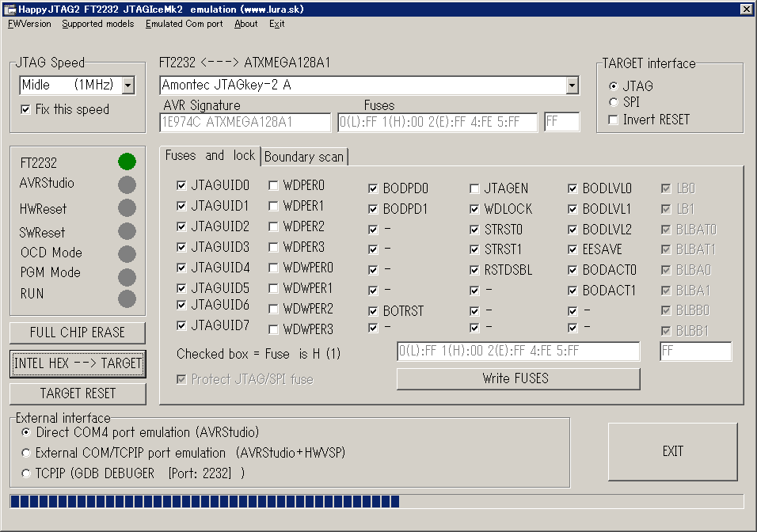Toggle the STRST0 fuse checkbox
757x532 pixels.
[474, 230]
